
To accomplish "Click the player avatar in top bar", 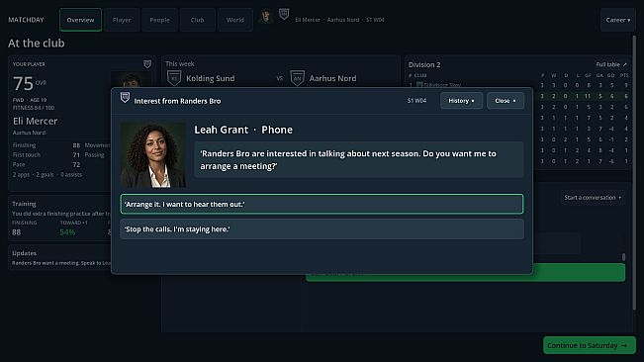I will (266, 17).
